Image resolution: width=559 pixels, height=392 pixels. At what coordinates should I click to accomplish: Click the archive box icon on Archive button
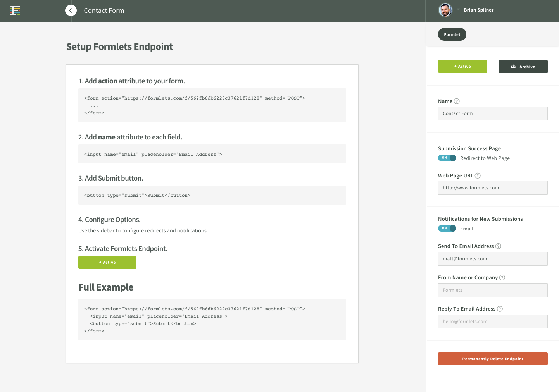(x=514, y=66)
